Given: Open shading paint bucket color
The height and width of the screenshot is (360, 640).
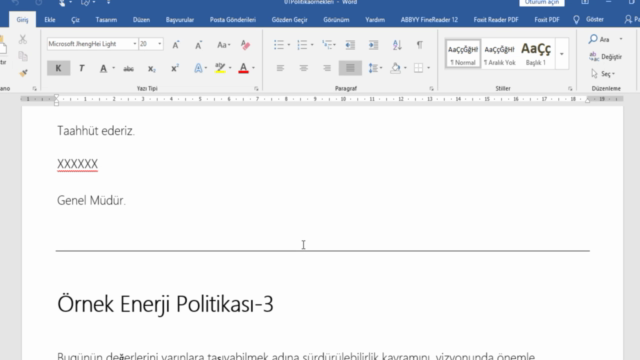Looking at the screenshot, I should pos(395,68).
